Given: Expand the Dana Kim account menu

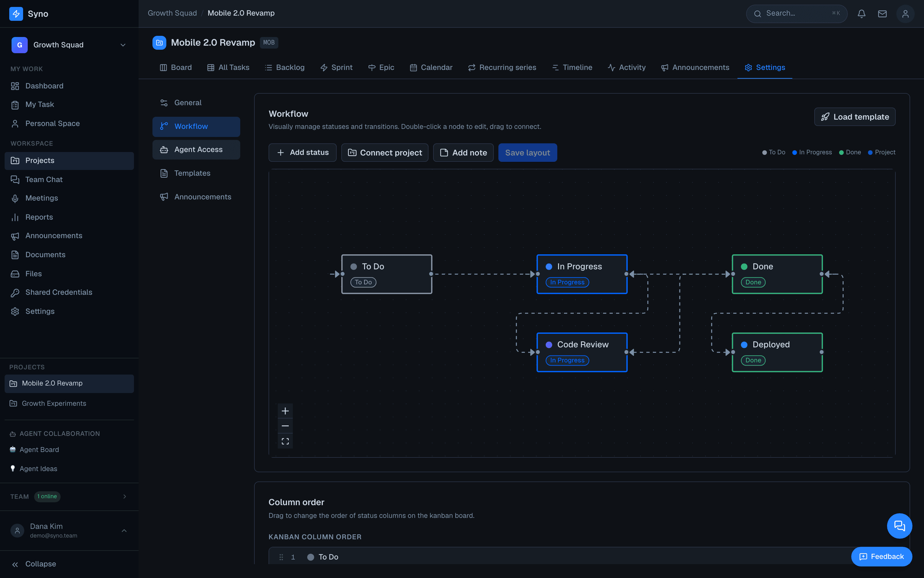Looking at the screenshot, I should point(69,531).
